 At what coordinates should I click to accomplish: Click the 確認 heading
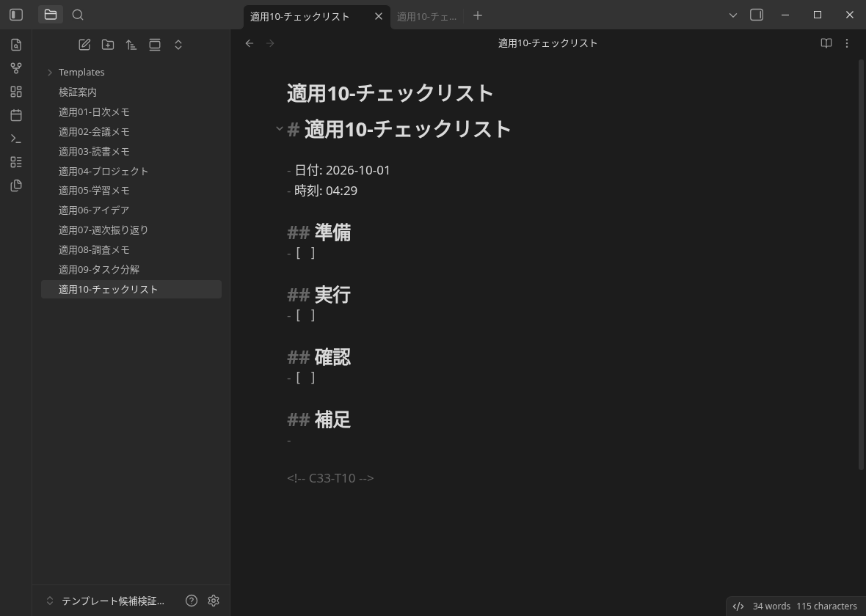click(x=332, y=357)
